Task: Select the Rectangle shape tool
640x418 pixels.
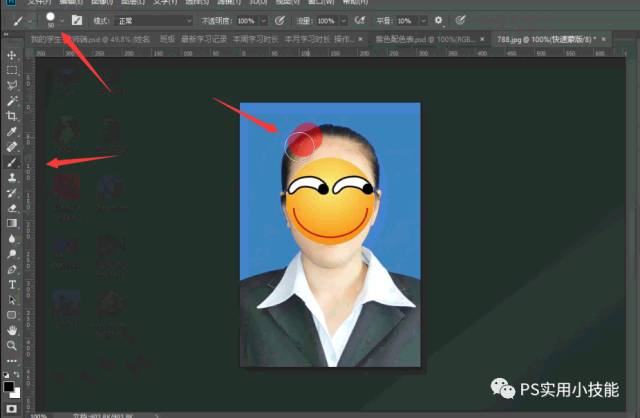Action: pos(12,315)
